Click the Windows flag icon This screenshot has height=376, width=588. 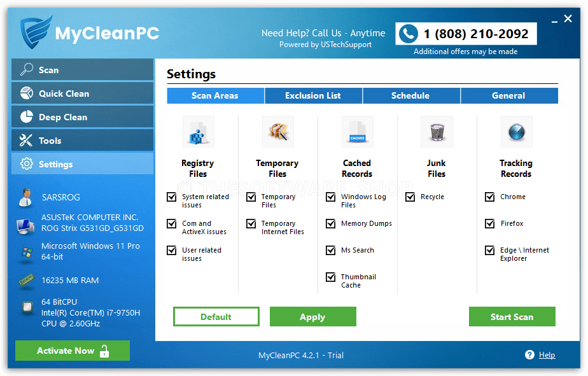26,253
